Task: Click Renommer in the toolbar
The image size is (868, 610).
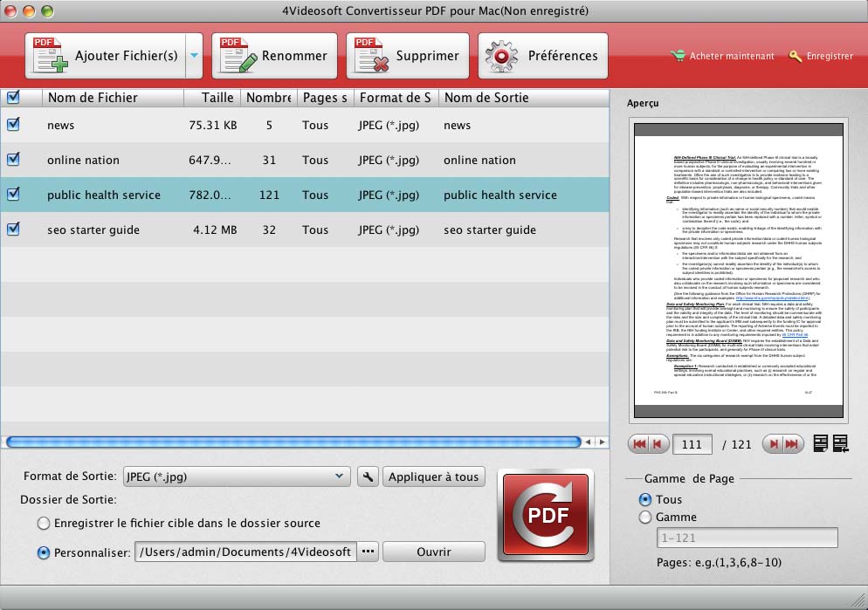Action: 274,56
